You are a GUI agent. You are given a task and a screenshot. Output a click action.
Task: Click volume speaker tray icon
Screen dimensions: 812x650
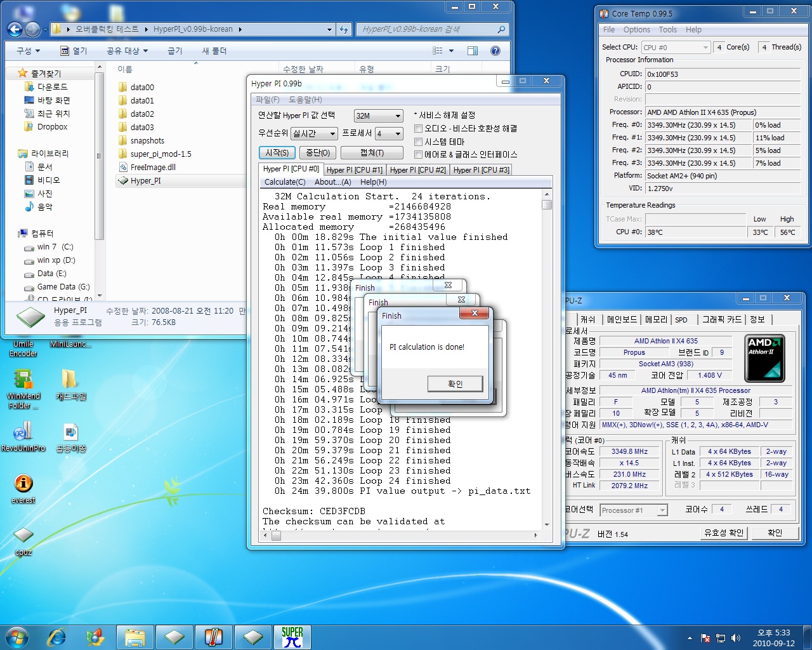(736, 638)
